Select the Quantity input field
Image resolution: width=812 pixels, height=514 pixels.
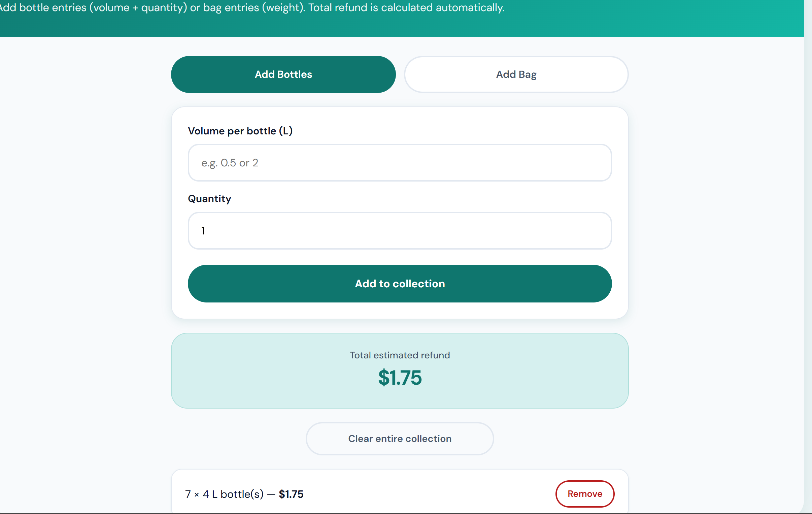point(400,230)
